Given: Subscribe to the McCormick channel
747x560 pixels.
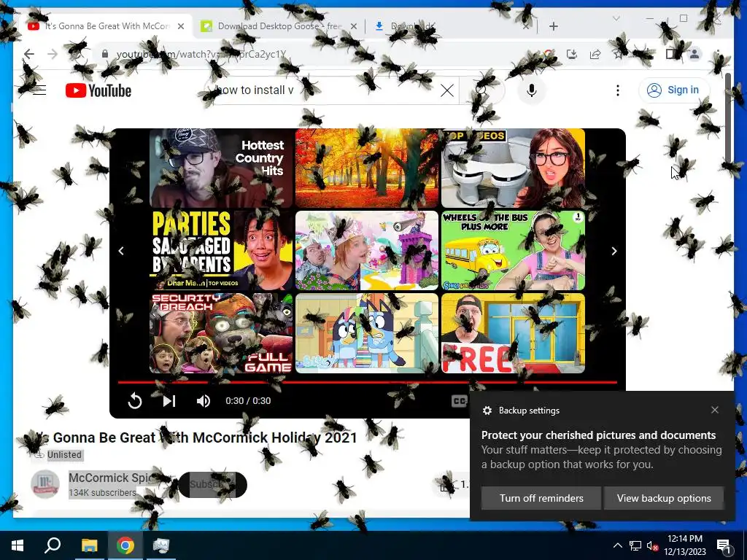Looking at the screenshot, I should coord(212,484).
